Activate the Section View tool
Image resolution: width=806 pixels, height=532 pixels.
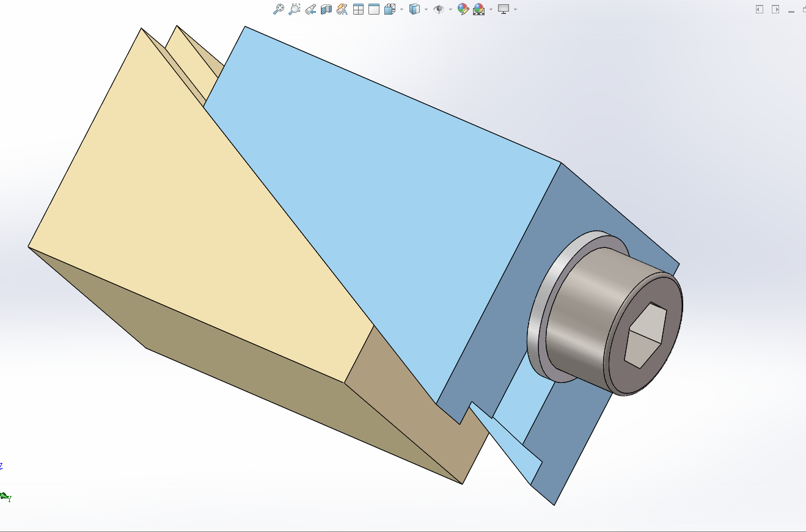tap(326, 9)
